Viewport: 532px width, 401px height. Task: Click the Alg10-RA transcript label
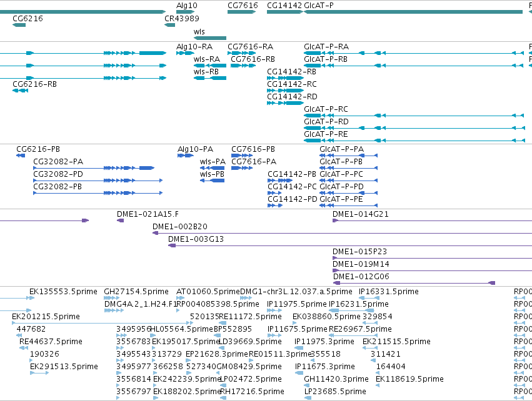tap(194, 46)
